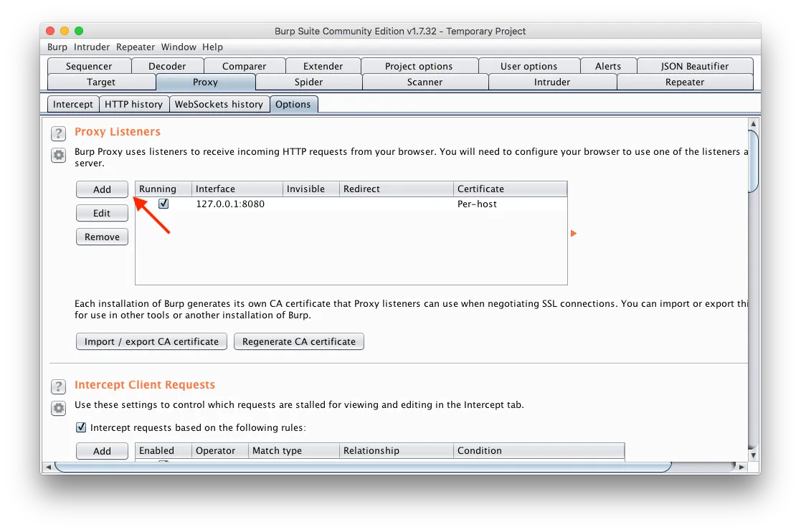Click vertical scrollbar down arrow

753,455
